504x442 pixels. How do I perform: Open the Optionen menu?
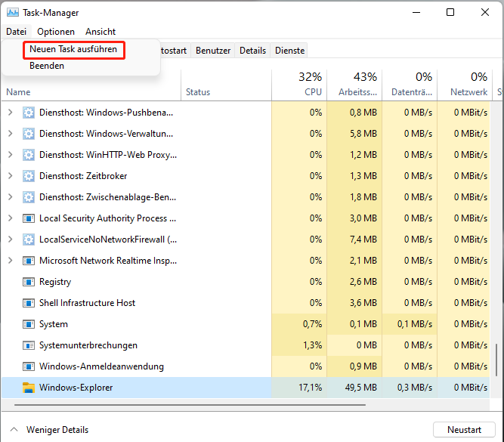tap(56, 32)
